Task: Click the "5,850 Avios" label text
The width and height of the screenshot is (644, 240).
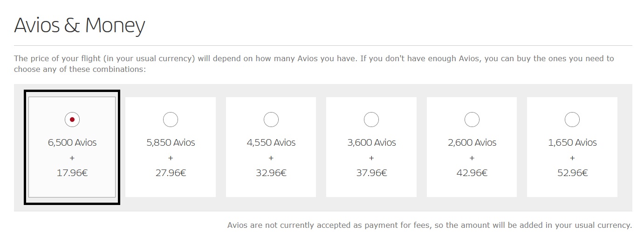Action: 171,142
